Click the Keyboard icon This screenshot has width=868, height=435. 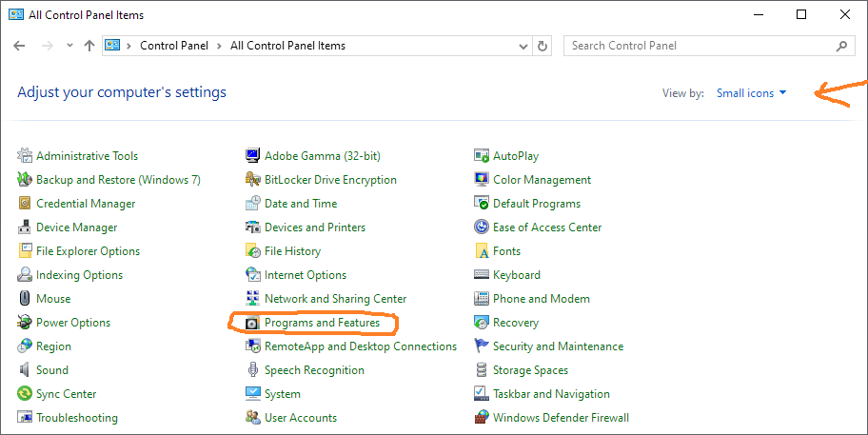[x=482, y=274]
